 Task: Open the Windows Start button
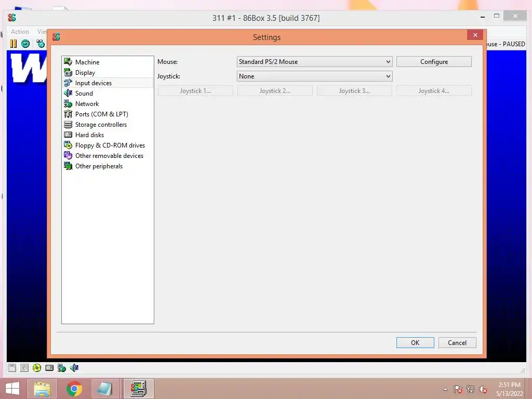point(12,389)
